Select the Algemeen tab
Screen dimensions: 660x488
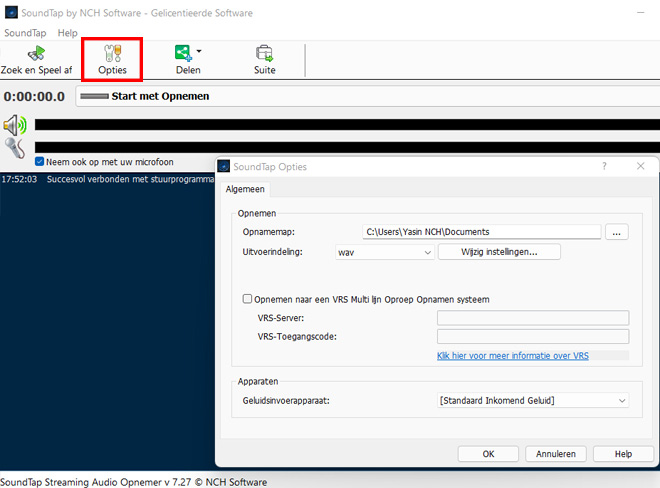245,189
